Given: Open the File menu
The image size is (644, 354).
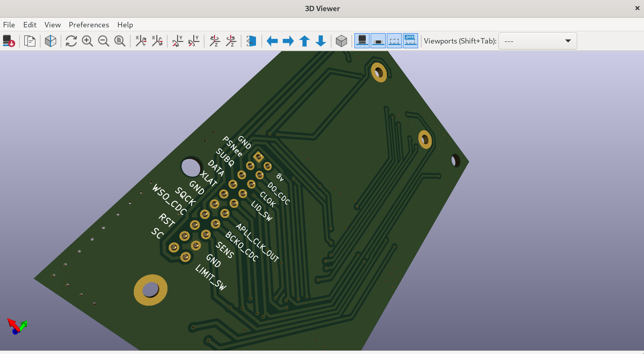Looking at the screenshot, I should (x=9, y=25).
